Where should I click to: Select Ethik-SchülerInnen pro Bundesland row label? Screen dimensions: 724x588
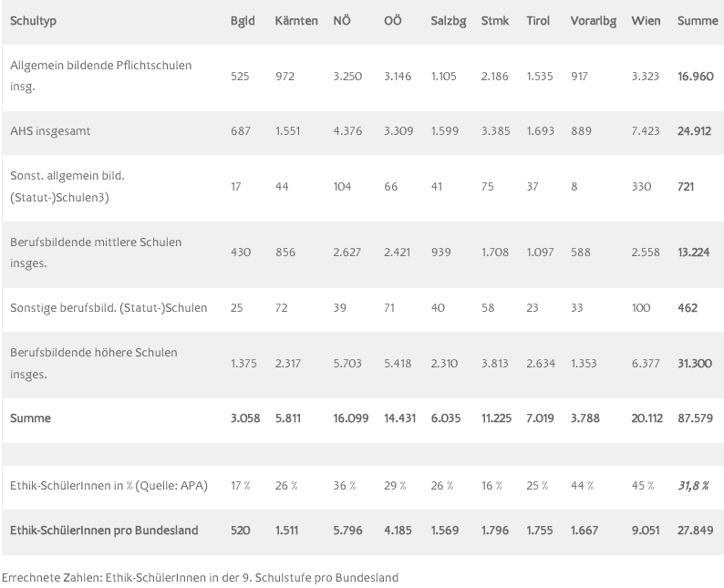(104, 531)
